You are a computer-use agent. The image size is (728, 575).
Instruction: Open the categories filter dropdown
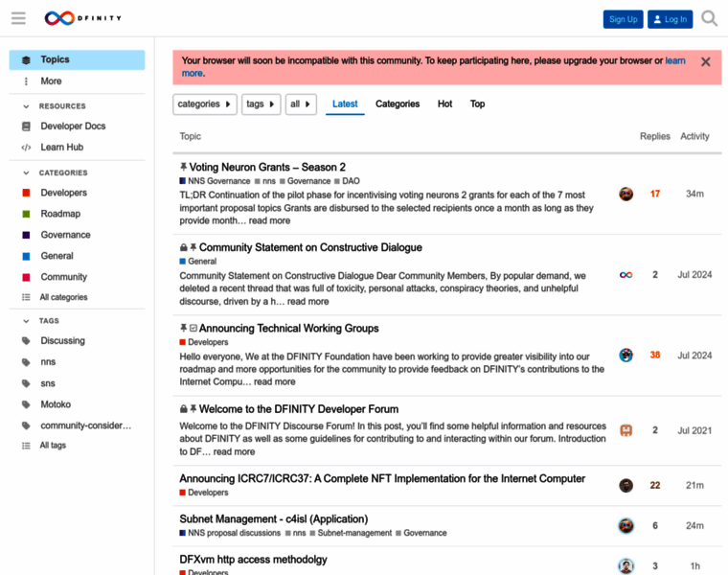205,104
